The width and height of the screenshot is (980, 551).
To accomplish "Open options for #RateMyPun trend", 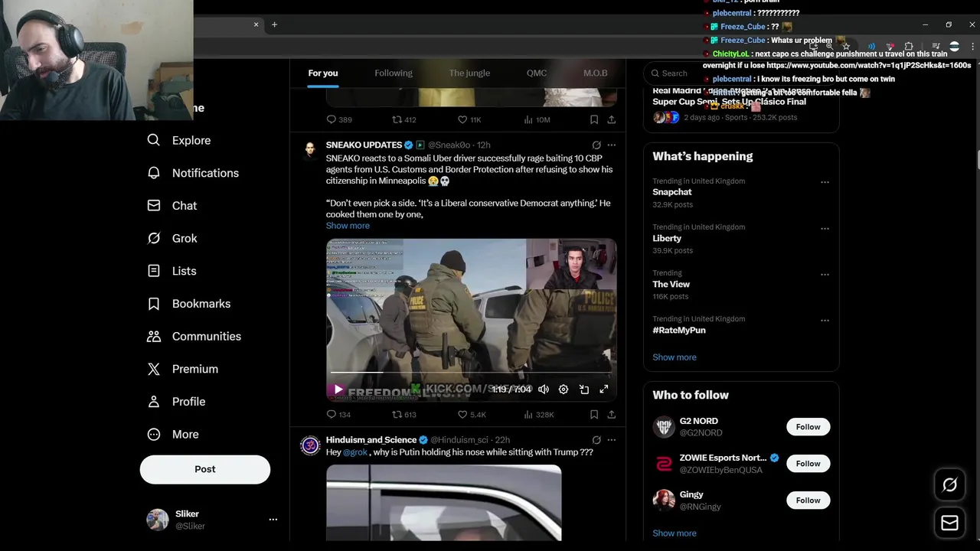I will (825, 320).
